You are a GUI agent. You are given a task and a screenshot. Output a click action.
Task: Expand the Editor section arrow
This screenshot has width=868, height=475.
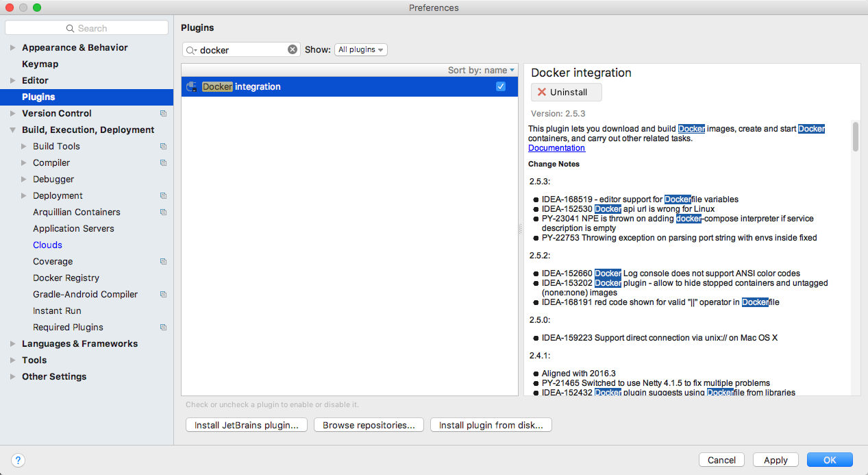12,81
